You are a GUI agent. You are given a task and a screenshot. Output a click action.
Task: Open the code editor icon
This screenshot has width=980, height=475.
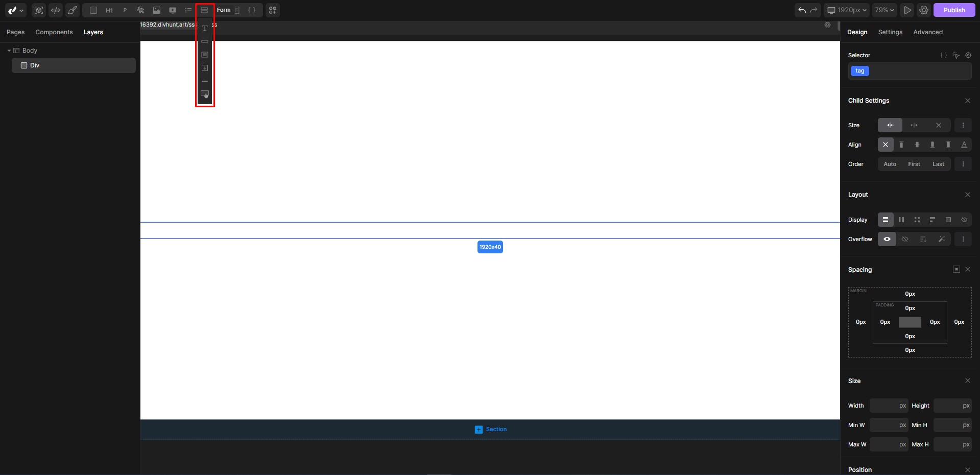[56, 10]
